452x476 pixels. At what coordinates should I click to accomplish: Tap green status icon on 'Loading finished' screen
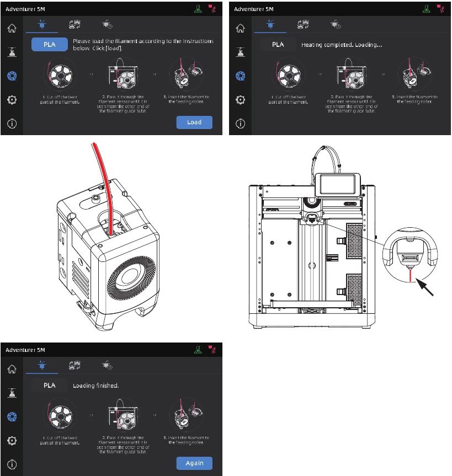pos(198,350)
